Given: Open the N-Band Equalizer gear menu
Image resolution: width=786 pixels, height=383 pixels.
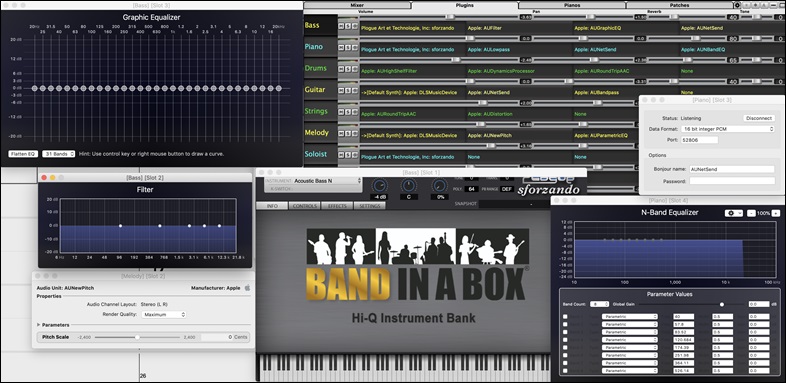Looking at the screenshot, I should [733, 213].
